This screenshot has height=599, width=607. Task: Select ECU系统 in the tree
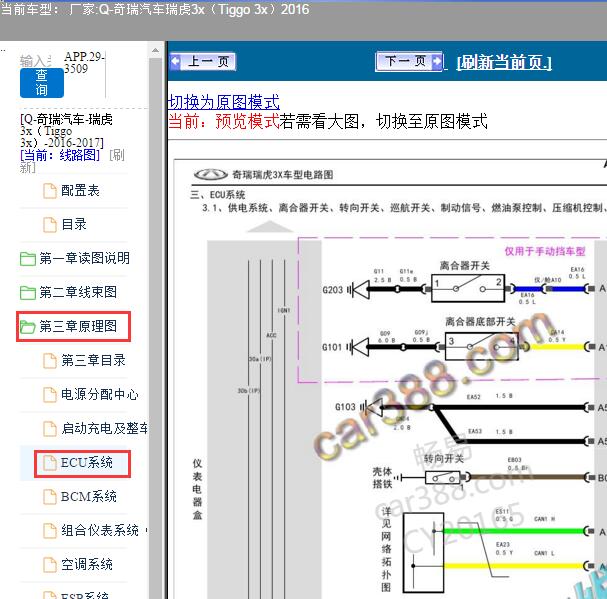coord(86,463)
